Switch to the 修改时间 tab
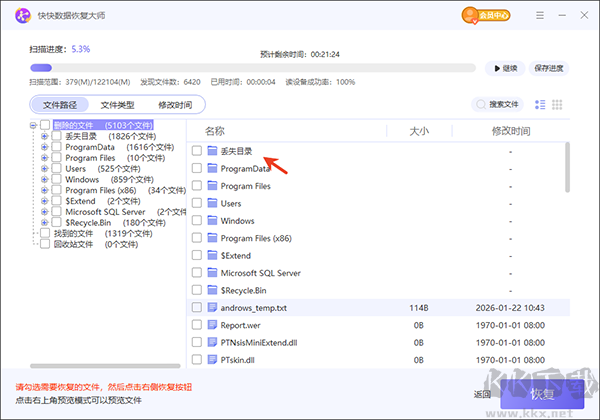600x420 pixels. (175, 105)
